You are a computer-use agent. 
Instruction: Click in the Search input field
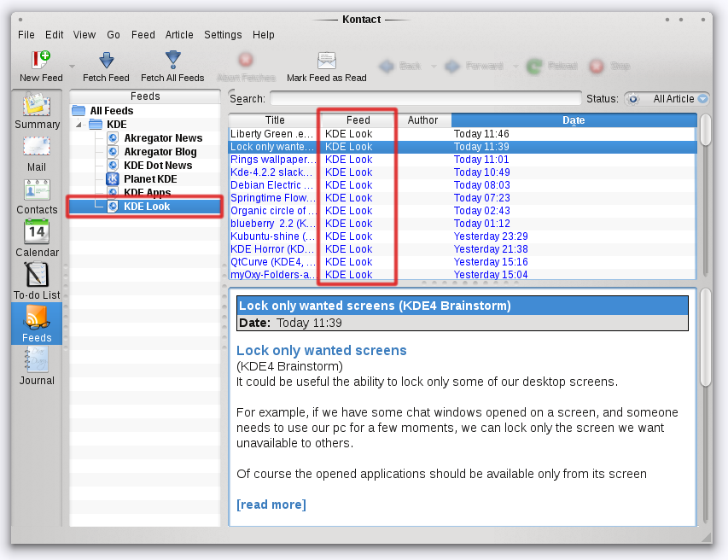(425, 98)
